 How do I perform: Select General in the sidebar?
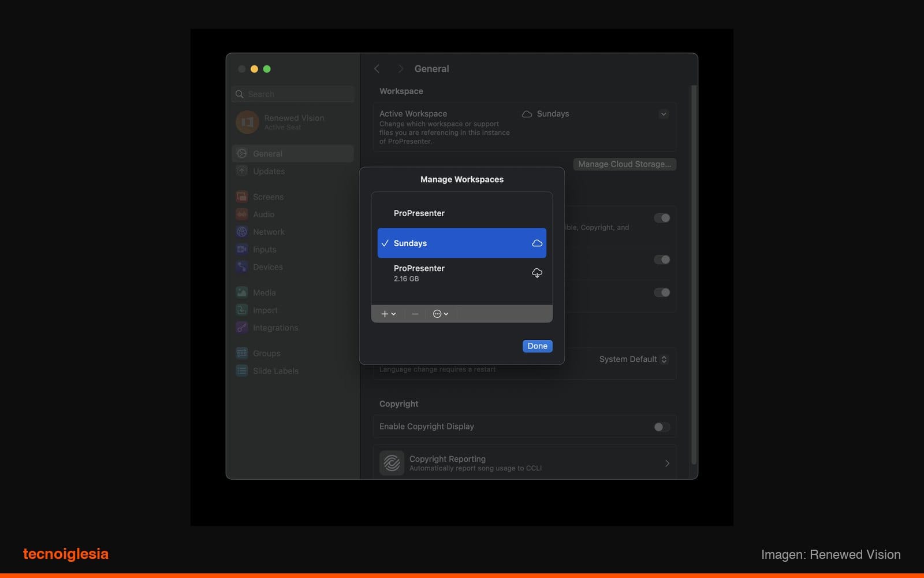click(x=293, y=154)
